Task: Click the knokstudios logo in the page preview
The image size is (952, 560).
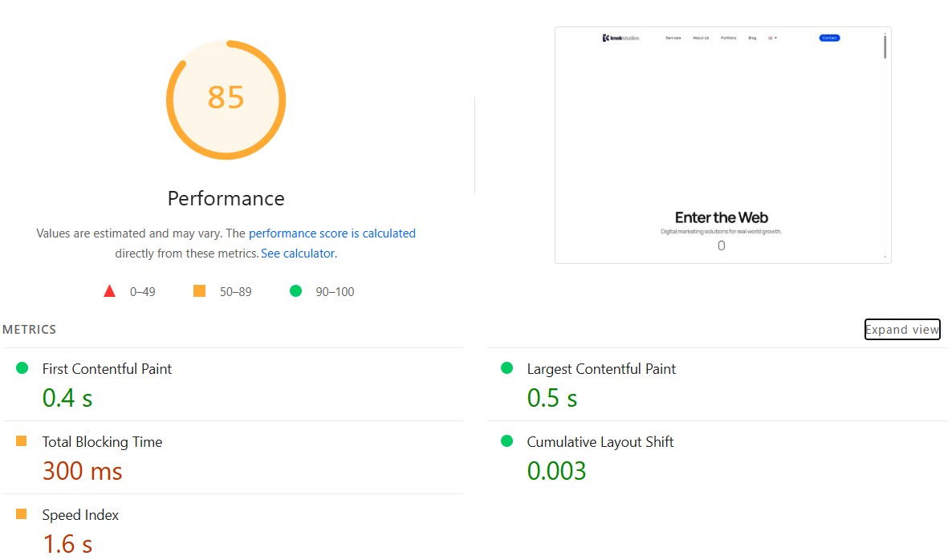Action: tap(620, 38)
